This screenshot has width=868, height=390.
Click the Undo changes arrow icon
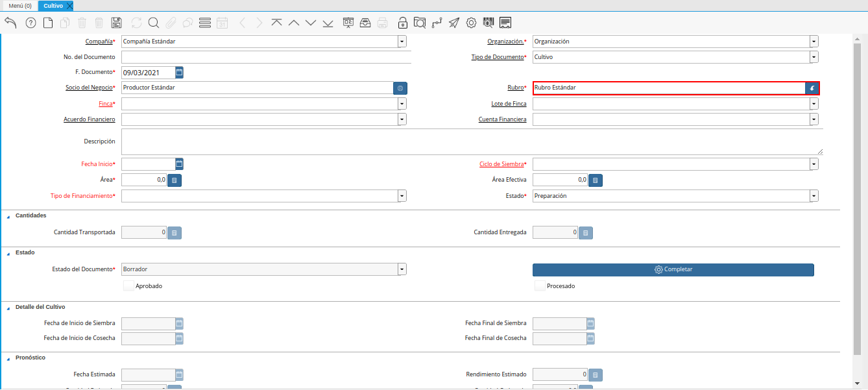10,23
